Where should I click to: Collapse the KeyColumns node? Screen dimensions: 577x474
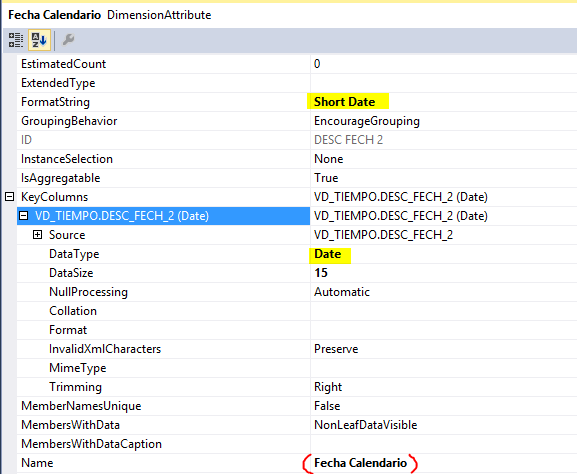coord(10,197)
